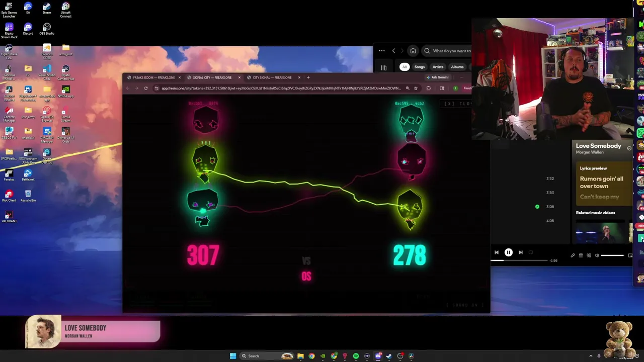Open the NVIDIA App desktop shortcut

(x=65, y=92)
